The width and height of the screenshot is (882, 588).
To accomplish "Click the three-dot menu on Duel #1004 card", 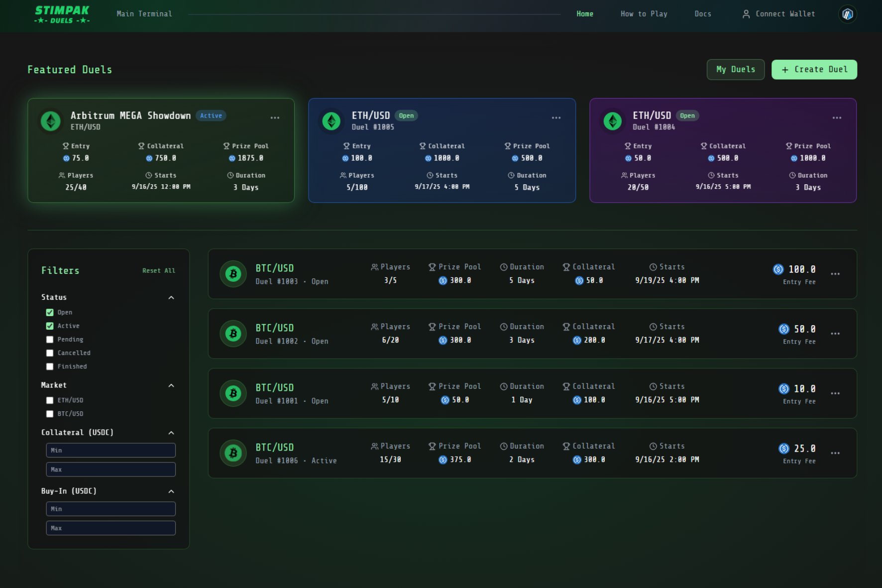I will point(837,118).
